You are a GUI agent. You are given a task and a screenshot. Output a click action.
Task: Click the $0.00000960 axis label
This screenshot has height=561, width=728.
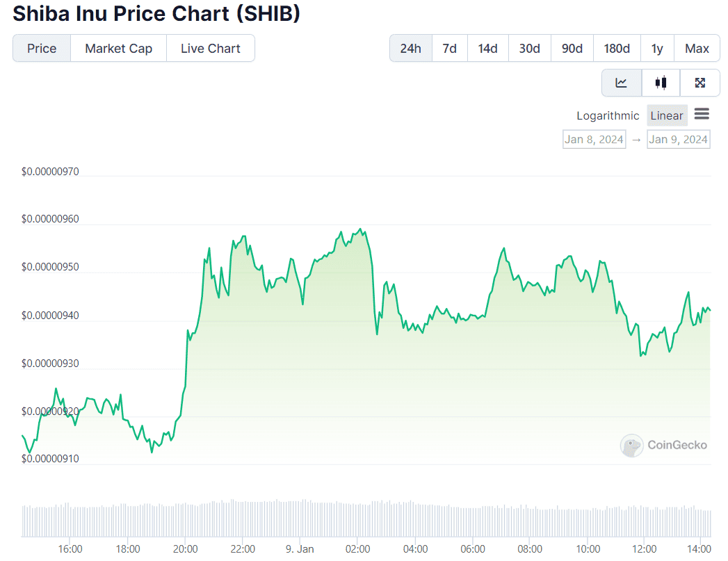(50, 219)
